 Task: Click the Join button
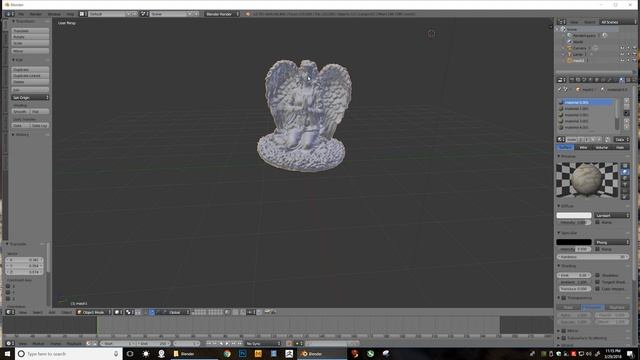click(x=30, y=90)
